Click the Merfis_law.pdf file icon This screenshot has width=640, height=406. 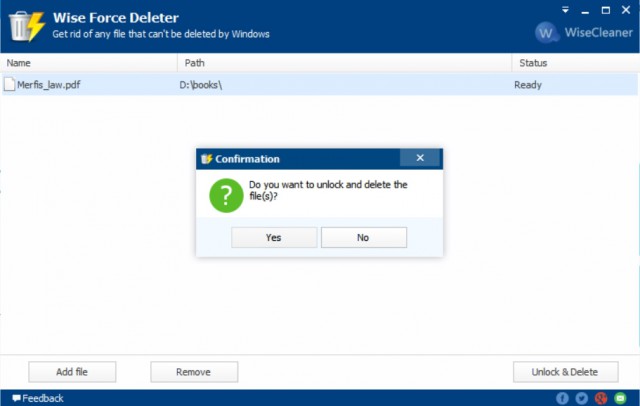point(9,84)
